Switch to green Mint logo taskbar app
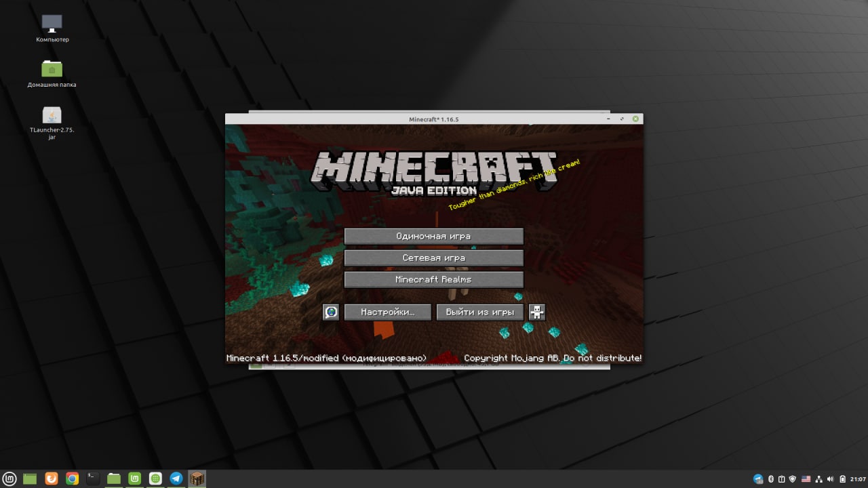Image resolution: width=868 pixels, height=488 pixels. pyautogui.click(x=134, y=479)
